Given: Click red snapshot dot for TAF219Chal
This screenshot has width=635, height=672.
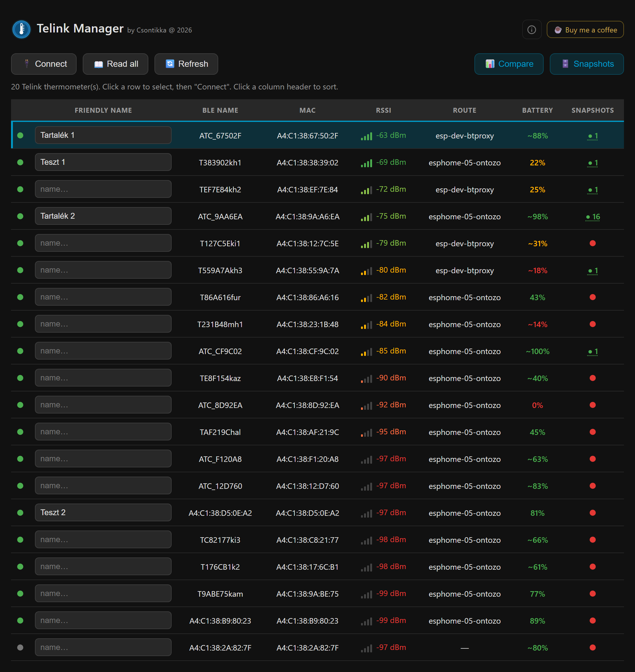Looking at the screenshot, I should point(592,432).
